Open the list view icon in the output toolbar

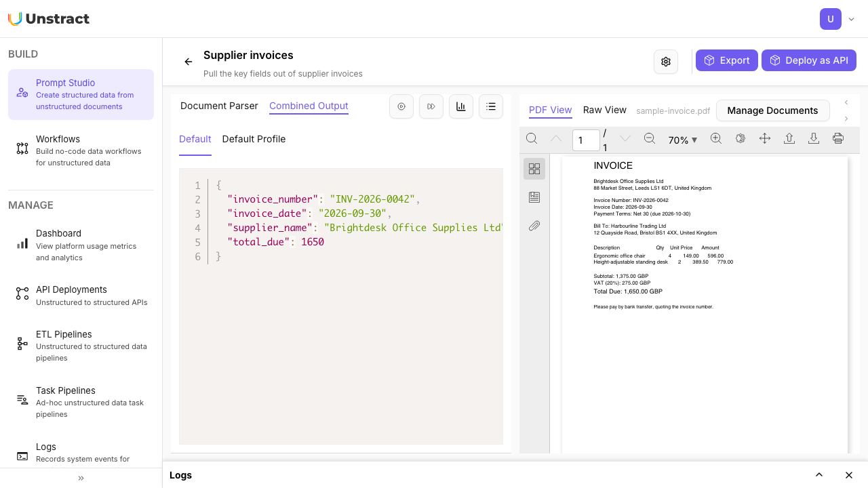491,106
